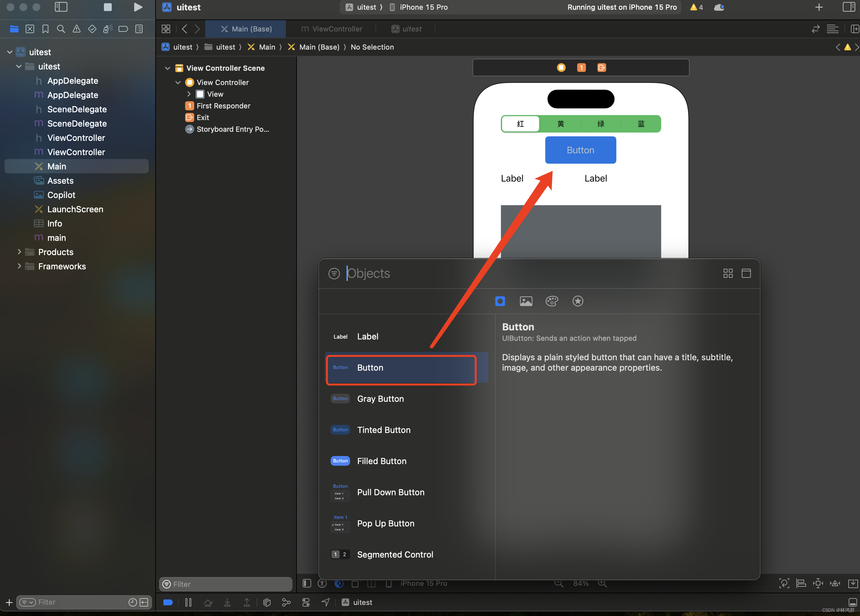The height and width of the screenshot is (616, 860).
Task: Select the 红 segment on canvas
Action: tap(520, 124)
